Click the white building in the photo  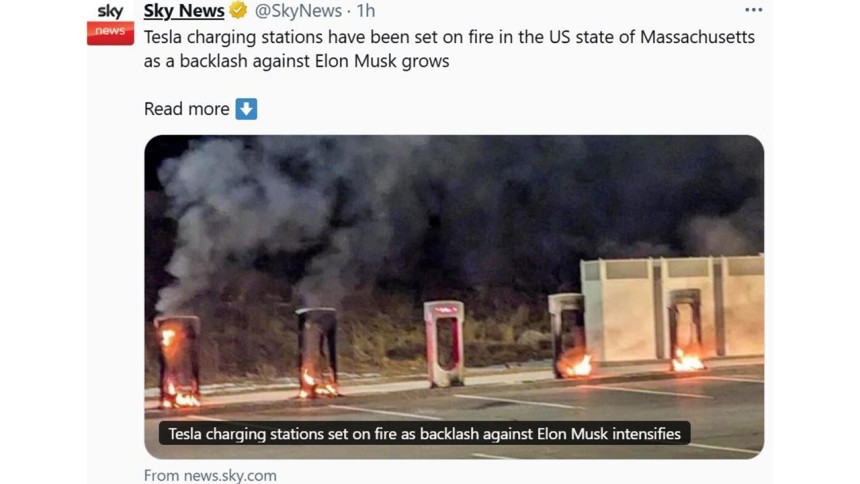[672, 308]
